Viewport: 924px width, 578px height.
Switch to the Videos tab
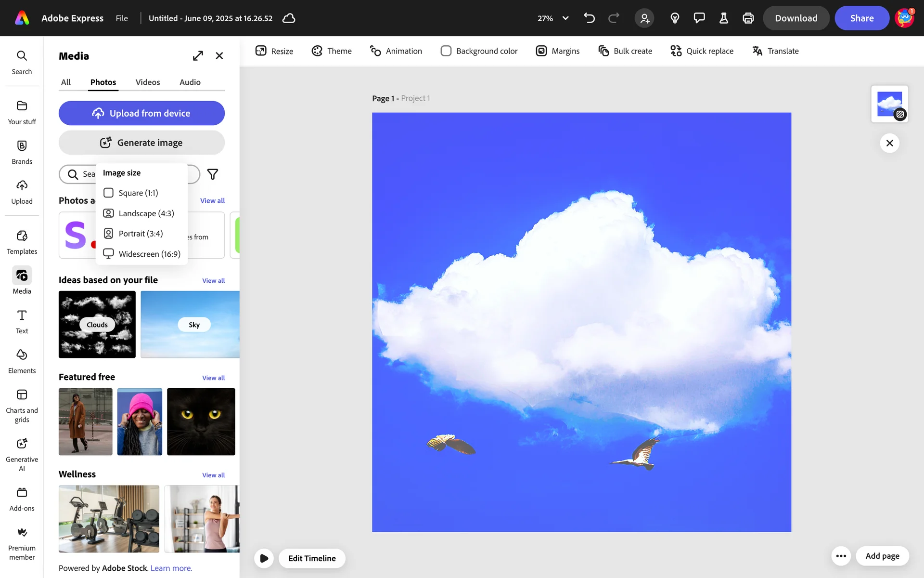click(x=147, y=82)
